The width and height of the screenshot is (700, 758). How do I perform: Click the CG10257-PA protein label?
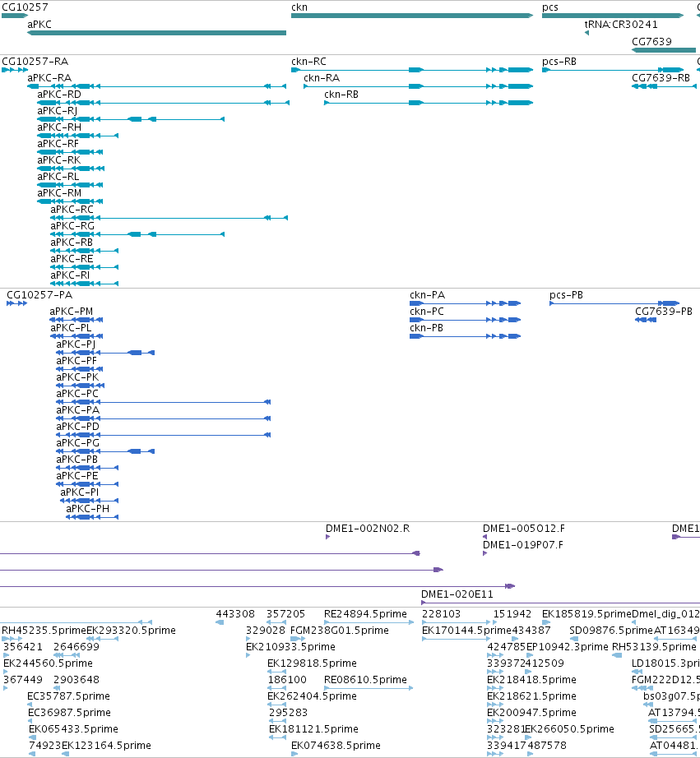click(39, 295)
